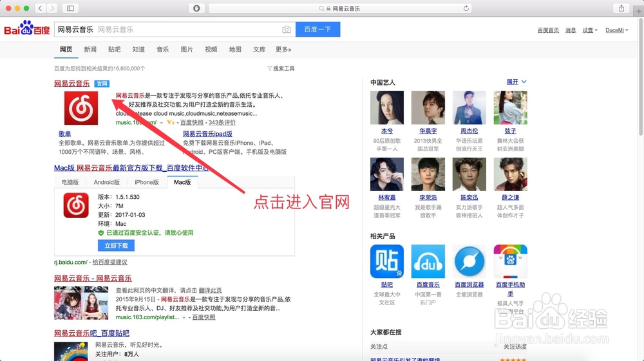Click the NetEase Cloud Music red logo

[x=81, y=108]
